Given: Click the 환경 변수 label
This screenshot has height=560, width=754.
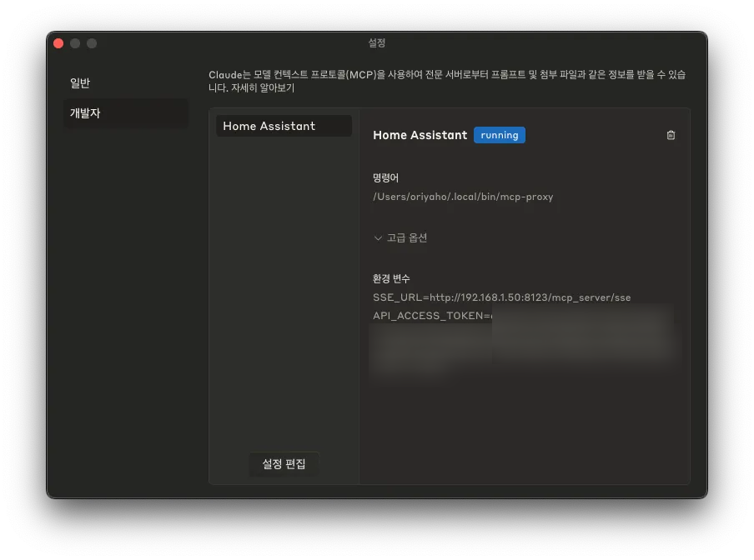Looking at the screenshot, I should [391, 278].
